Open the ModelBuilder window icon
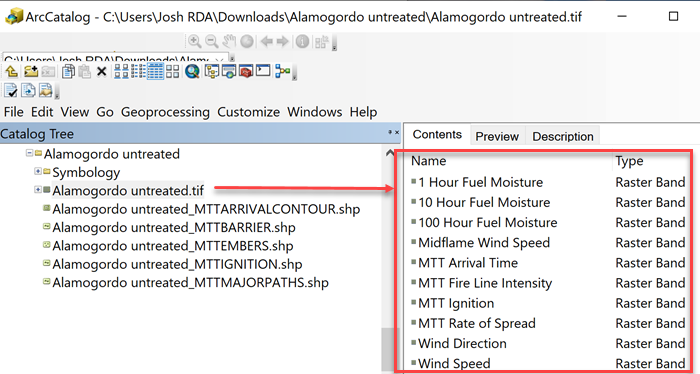The height and width of the screenshot is (374, 700). click(x=283, y=71)
